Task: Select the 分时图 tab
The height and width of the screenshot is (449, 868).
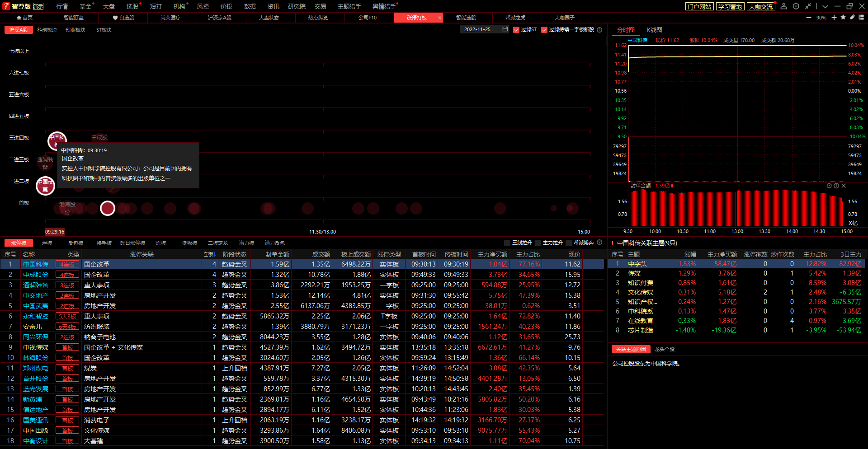Action: (x=626, y=30)
